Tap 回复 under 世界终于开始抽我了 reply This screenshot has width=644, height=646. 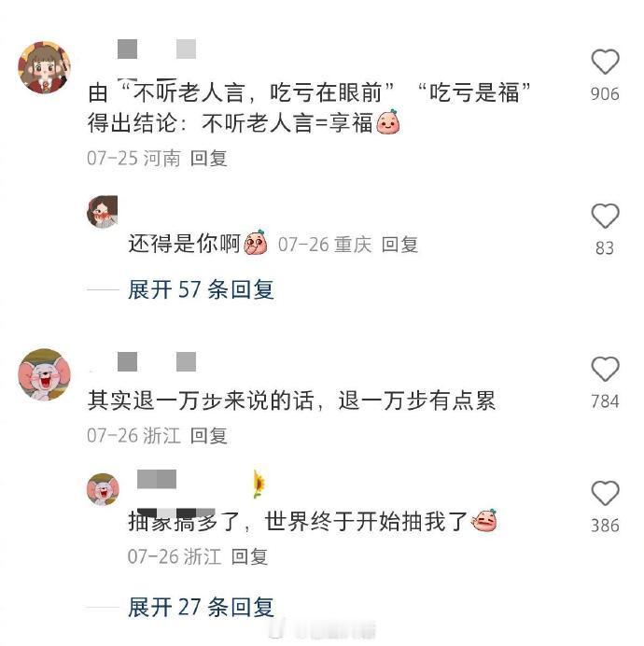(249, 556)
